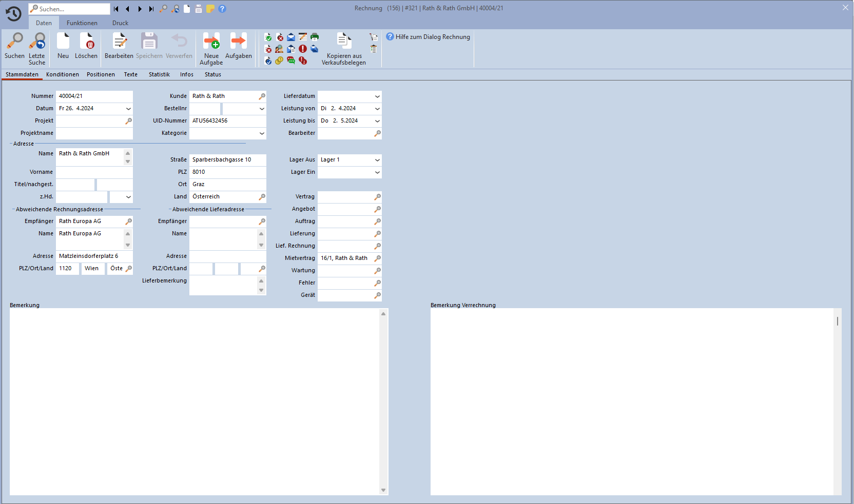Jump to the first record arrow

click(116, 9)
